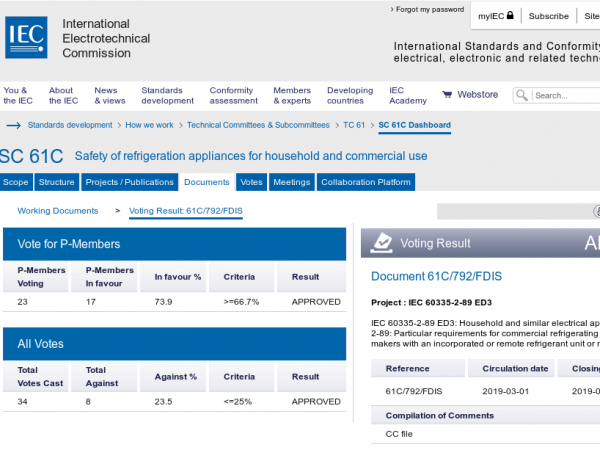The height and width of the screenshot is (450, 600).
Task: Click the Webstore cart icon
Action: (447, 94)
